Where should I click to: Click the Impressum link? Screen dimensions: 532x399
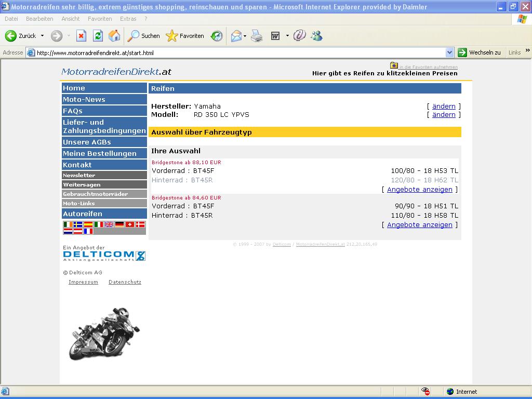tap(83, 282)
